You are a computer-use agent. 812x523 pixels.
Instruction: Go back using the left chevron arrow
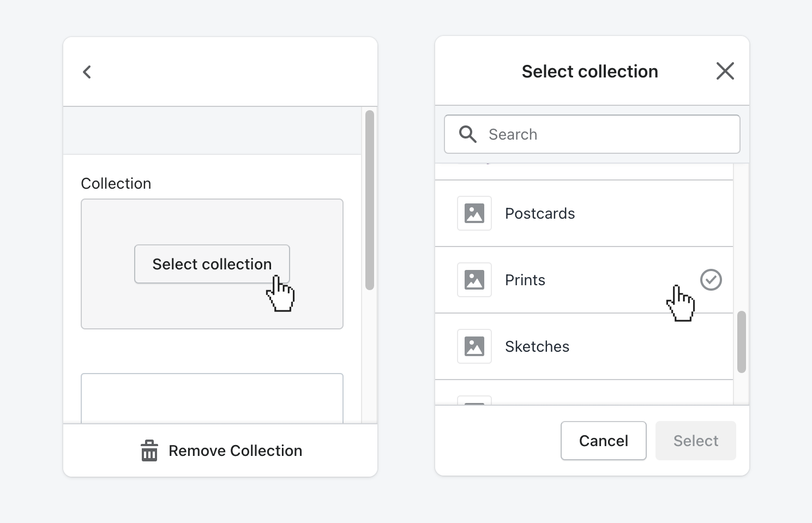coord(87,72)
